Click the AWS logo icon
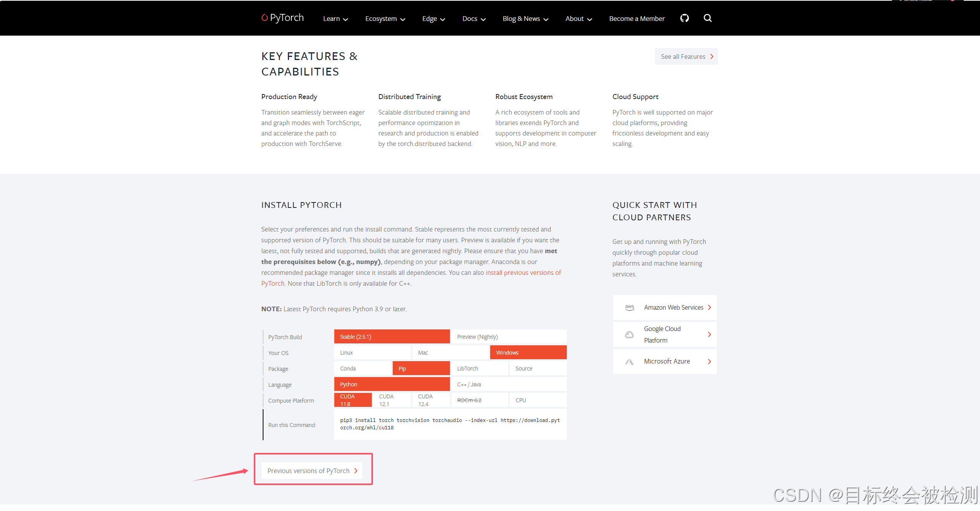Screen dimensions: 980x511 [629, 307]
